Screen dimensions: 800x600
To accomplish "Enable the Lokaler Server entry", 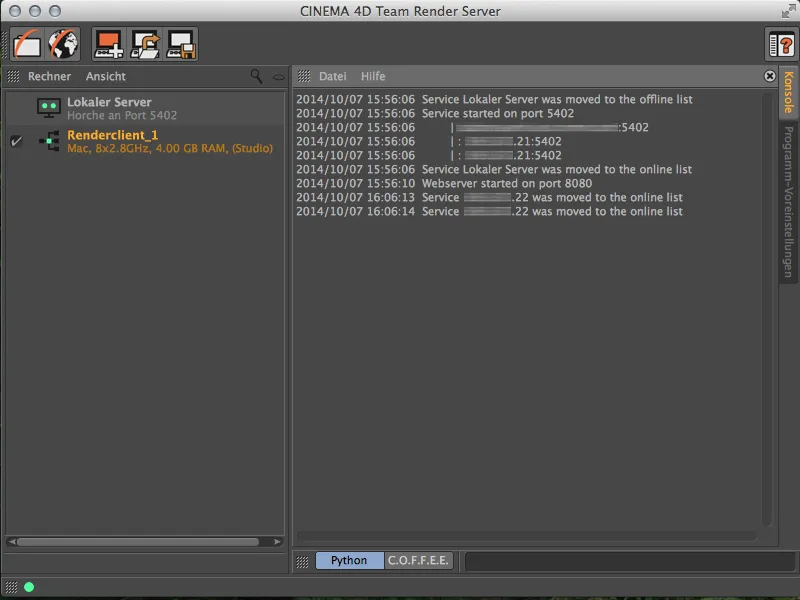I will pos(15,106).
